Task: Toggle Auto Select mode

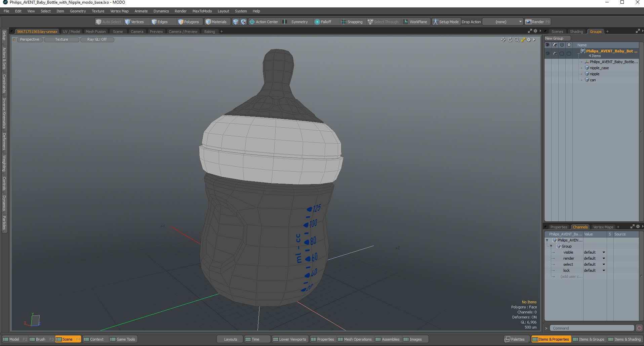Action: [108, 22]
